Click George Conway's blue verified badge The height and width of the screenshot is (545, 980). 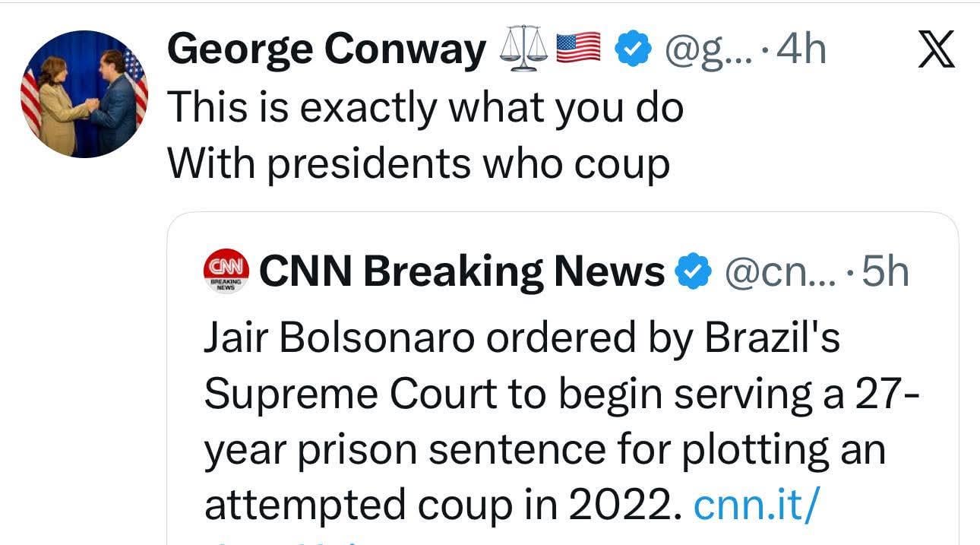click(x=631, y=51)
